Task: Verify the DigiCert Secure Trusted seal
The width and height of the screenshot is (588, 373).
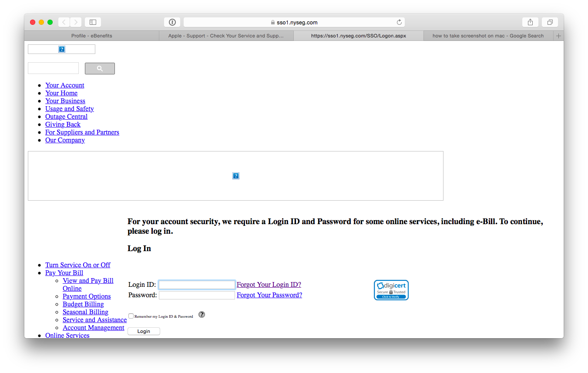Action: 391,290
